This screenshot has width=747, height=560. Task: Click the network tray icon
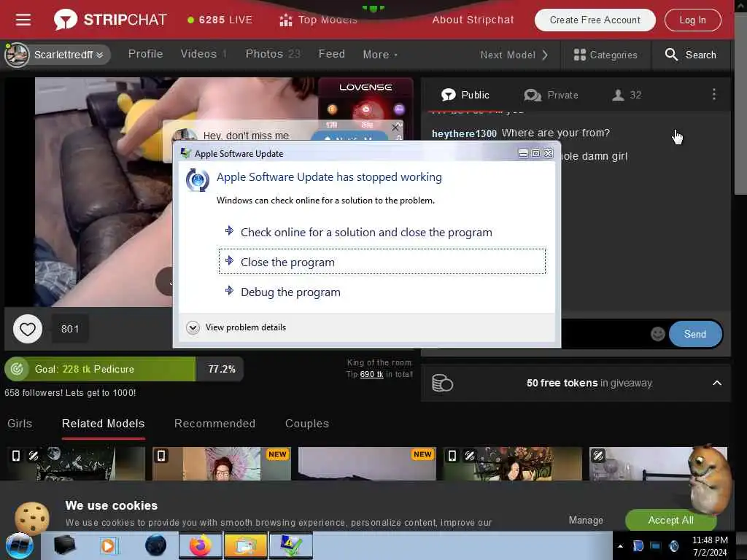click(656, 546)
